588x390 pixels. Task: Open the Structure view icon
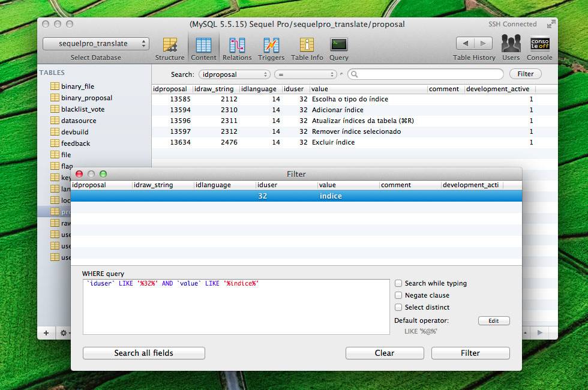point(170,45)
